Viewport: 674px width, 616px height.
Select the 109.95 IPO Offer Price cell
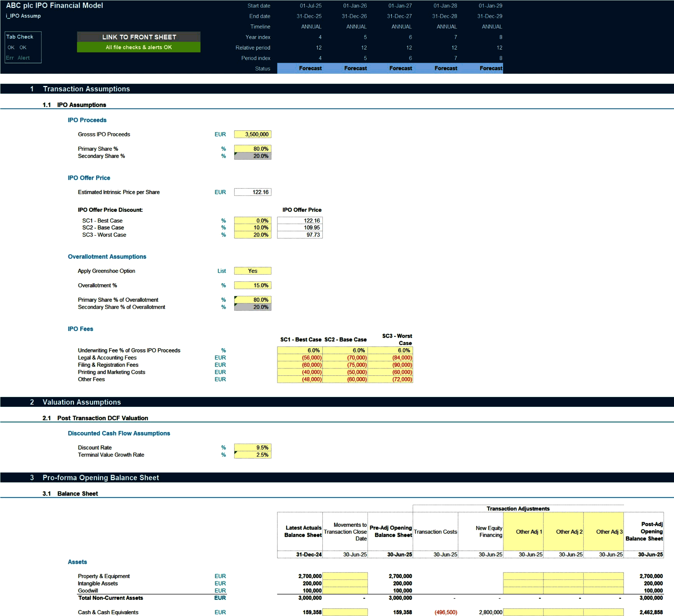coord(300,227)
